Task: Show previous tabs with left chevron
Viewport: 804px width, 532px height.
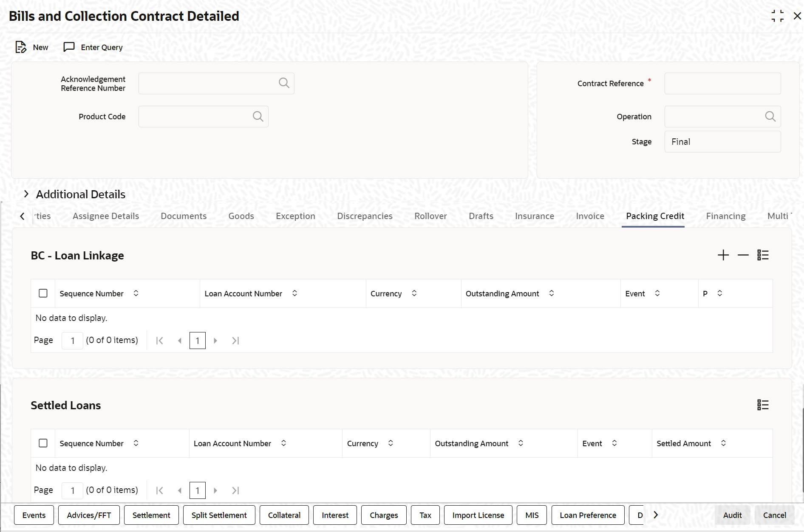Action: (22, 216)
